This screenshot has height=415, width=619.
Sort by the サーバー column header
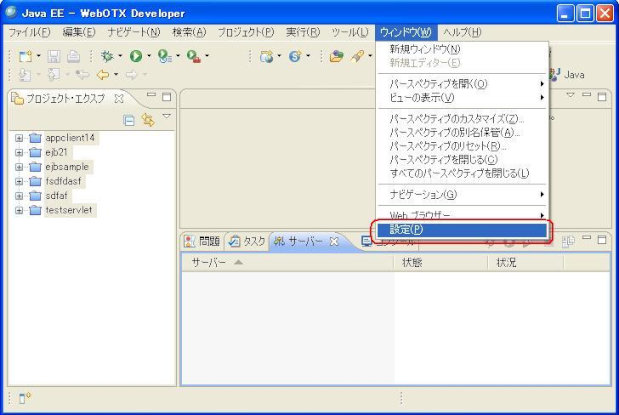208,262
